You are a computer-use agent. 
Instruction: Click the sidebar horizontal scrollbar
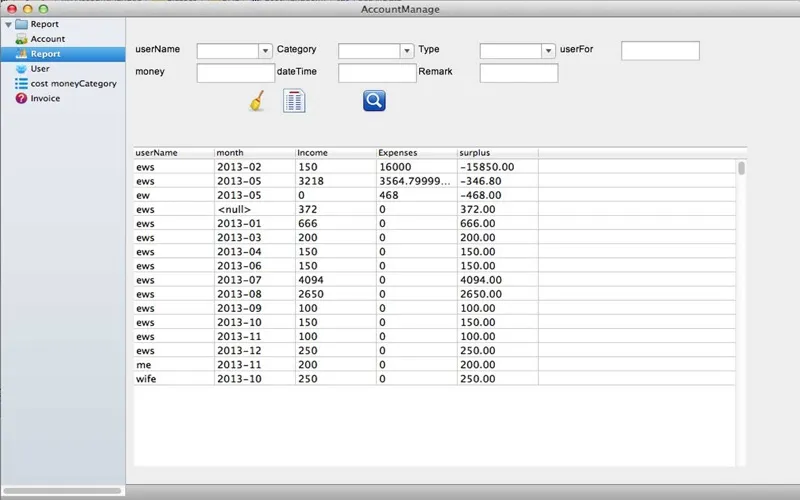(x=62, y=491)
